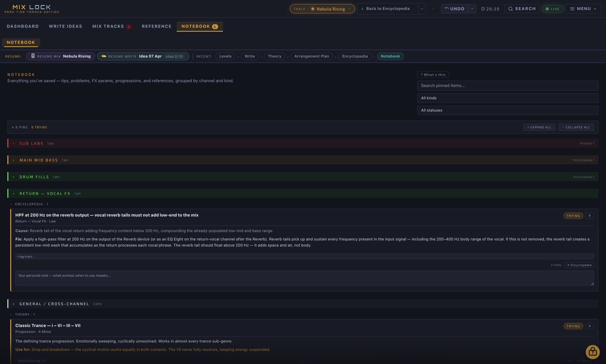The width and height of the screenshot is (606, 364).
Task: Open the Undo history dropdown arrow
Action: point(472,9)
